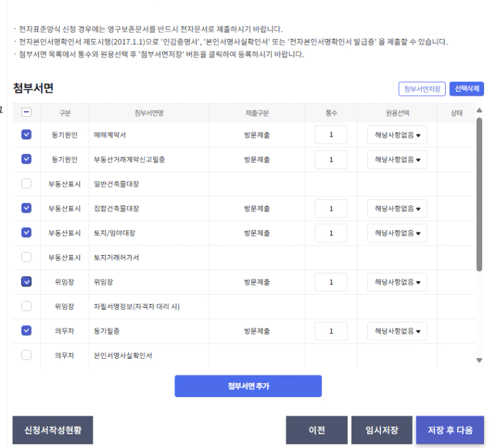Image resolution: width=496 pixels, height=448 pixels.
Task: Check the 토지거래허가서 checkbox
Action: (26, 257)
